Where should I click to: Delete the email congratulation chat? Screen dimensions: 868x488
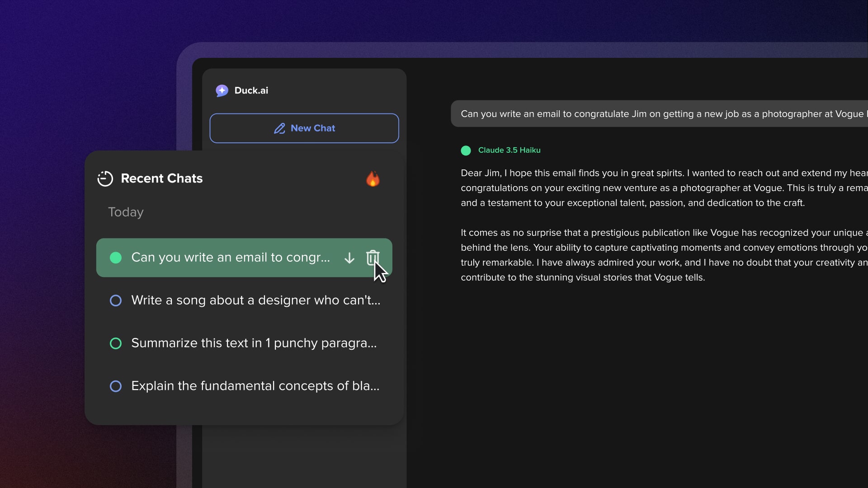373,258
